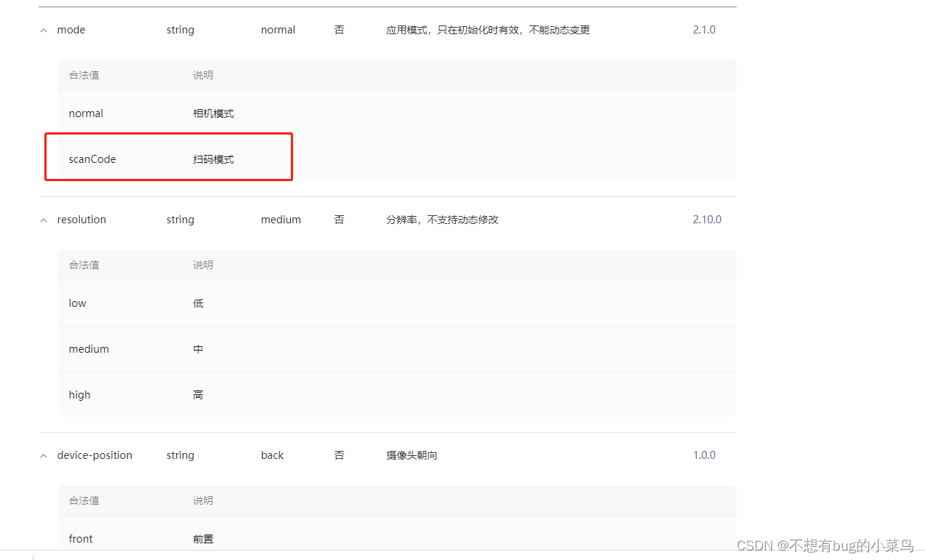
Task: Collapse the mode property details
Action: click(x=43, y=30)
